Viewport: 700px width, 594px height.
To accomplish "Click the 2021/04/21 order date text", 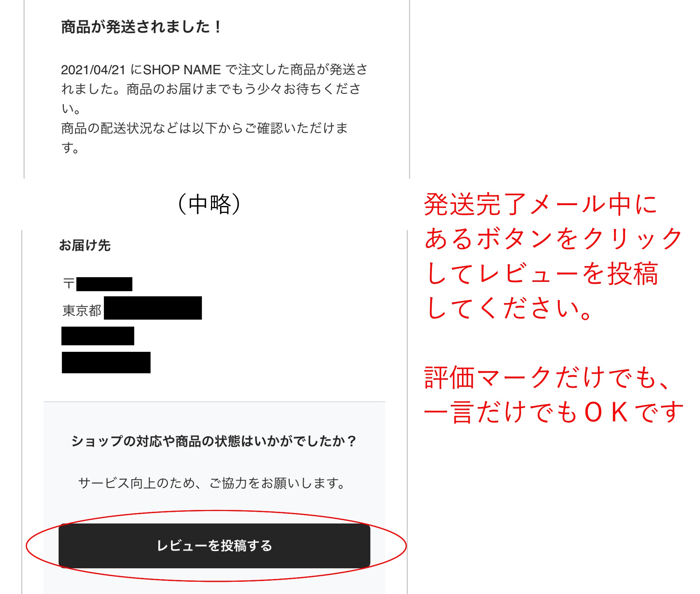I will [93, 70].
